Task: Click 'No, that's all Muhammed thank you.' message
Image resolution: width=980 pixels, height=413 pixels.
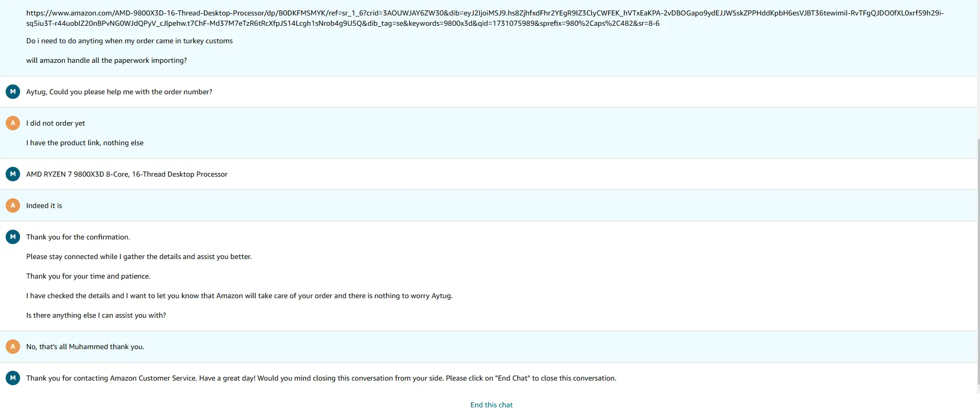Action: pyautogui.click(x=85, y=347)
